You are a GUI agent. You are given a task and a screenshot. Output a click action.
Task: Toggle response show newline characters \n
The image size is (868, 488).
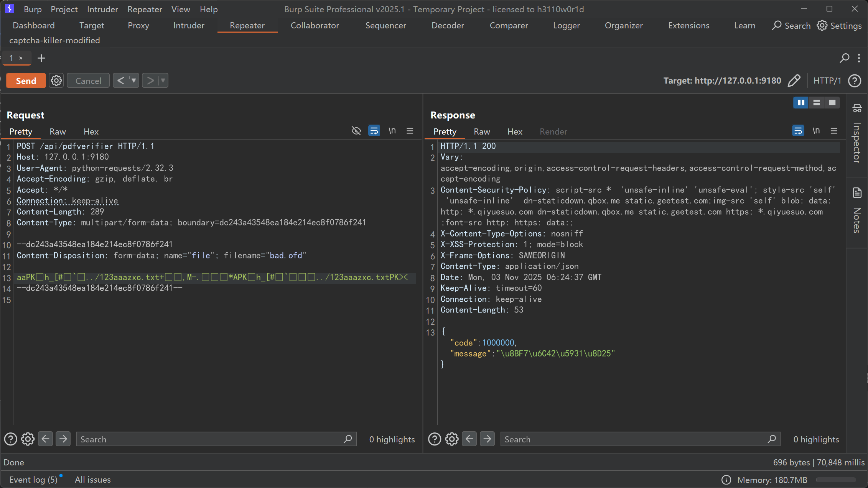[x=816, y=131]
